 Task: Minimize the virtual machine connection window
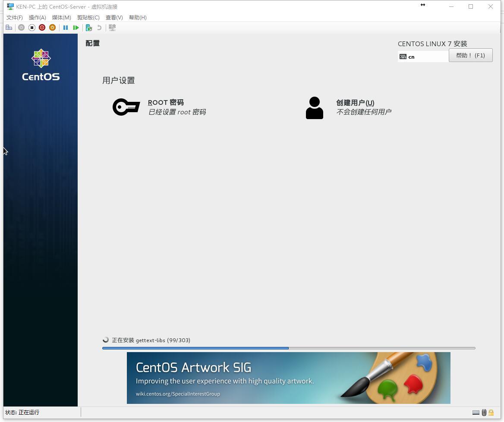(451, 6)
